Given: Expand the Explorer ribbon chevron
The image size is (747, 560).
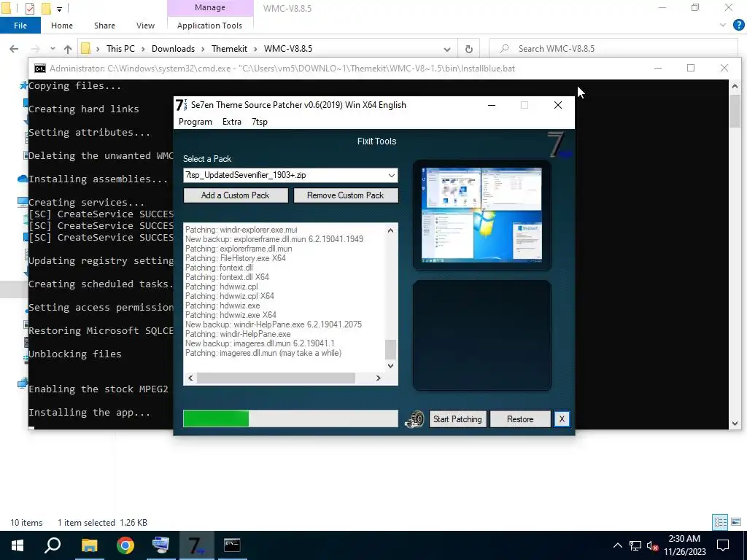Looking at the screenshot, I should tap(723, 26).
